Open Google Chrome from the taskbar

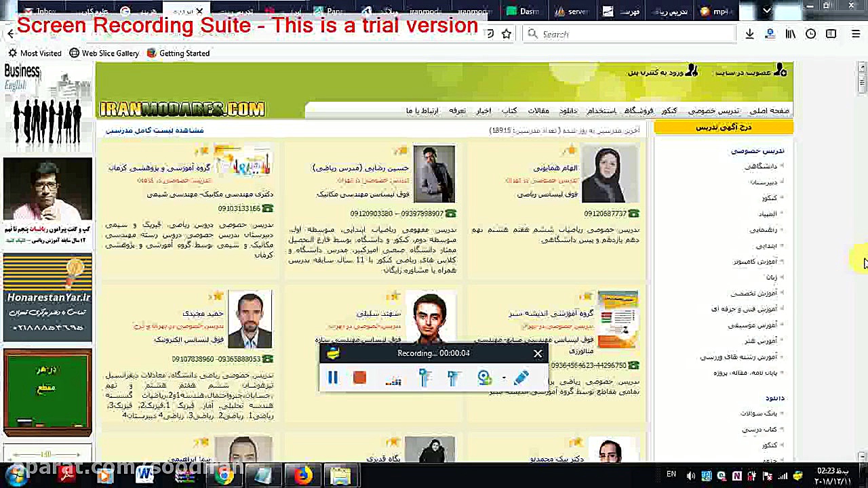(x=224, y=476)
